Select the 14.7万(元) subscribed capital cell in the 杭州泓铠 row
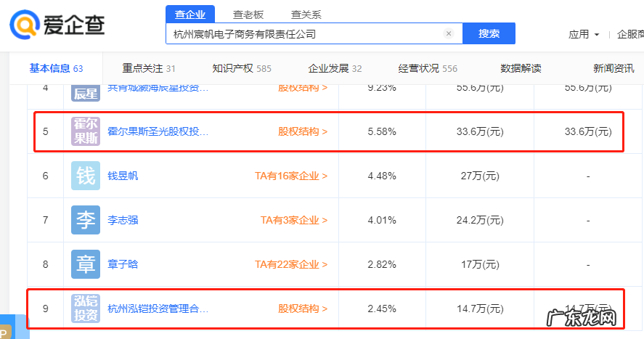 480,309
